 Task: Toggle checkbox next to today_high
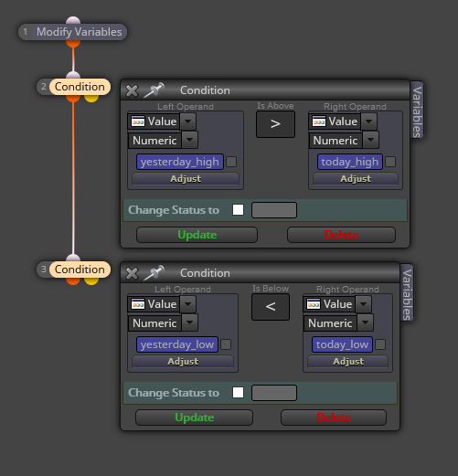[x=390, y=162]
